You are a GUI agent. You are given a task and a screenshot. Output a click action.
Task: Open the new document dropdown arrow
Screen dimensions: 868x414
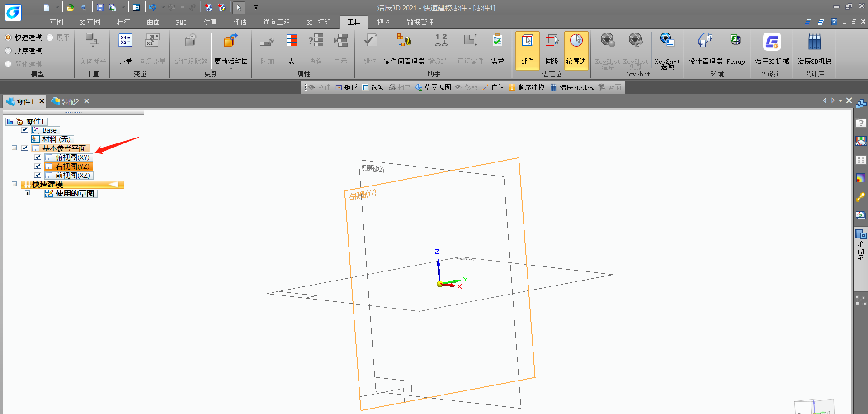click(x=57, y=7)
